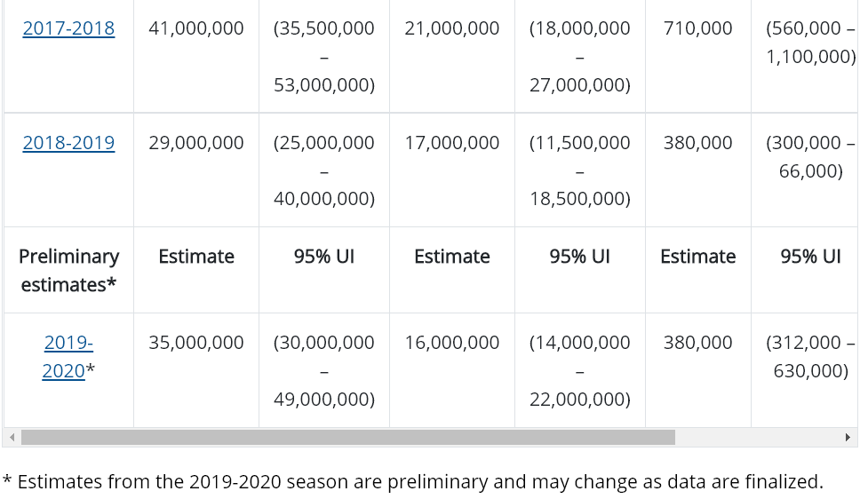The image size is (868, 499).
Task: Select the 710,000 estimate cell
Action: 698,28
